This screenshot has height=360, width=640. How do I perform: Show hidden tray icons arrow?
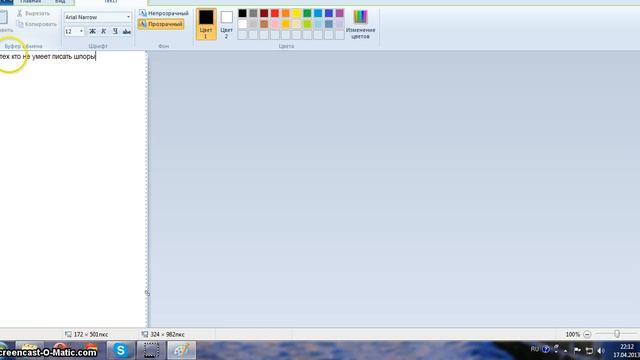566,351
